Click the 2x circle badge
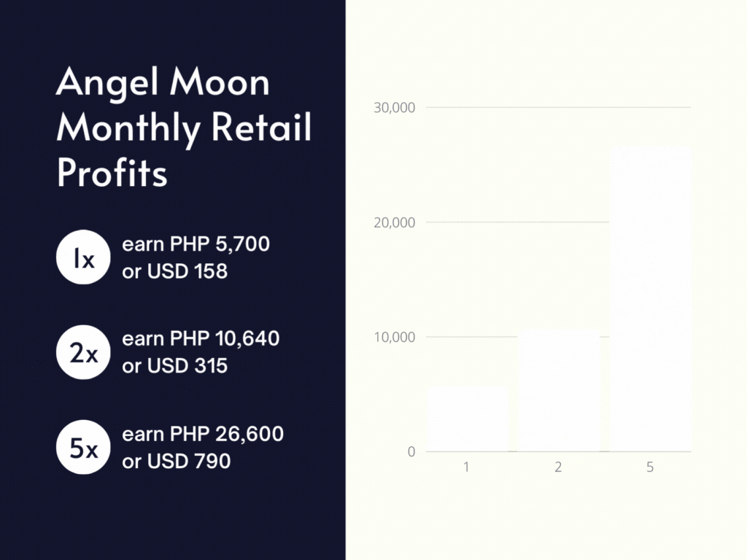This screenshot has width=747, height=560. click(83, 353)
